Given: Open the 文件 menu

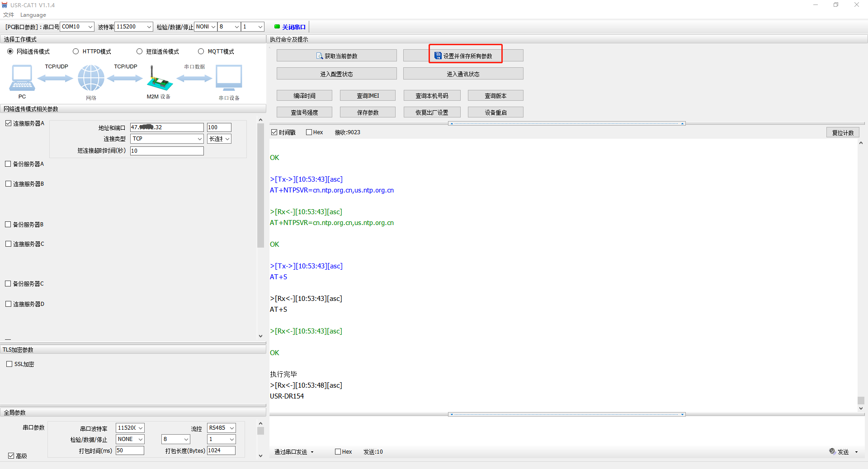Looking at the screenshot, I should point(9,15).
